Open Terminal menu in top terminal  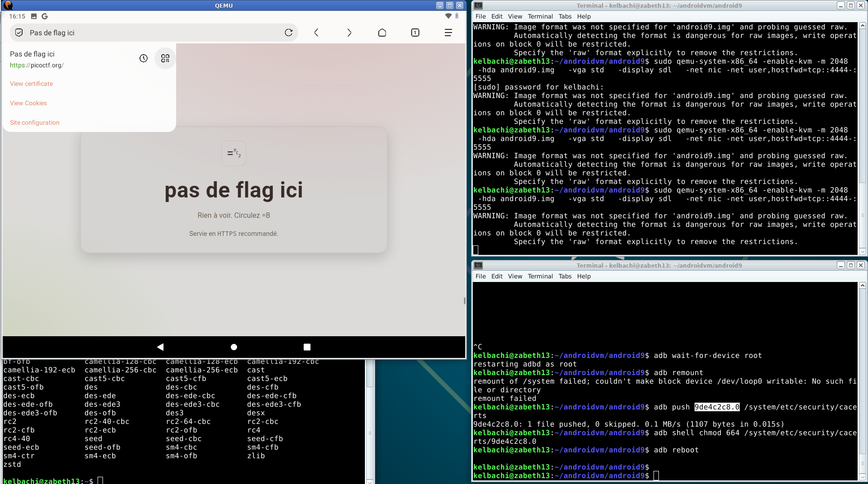point(540,16)
